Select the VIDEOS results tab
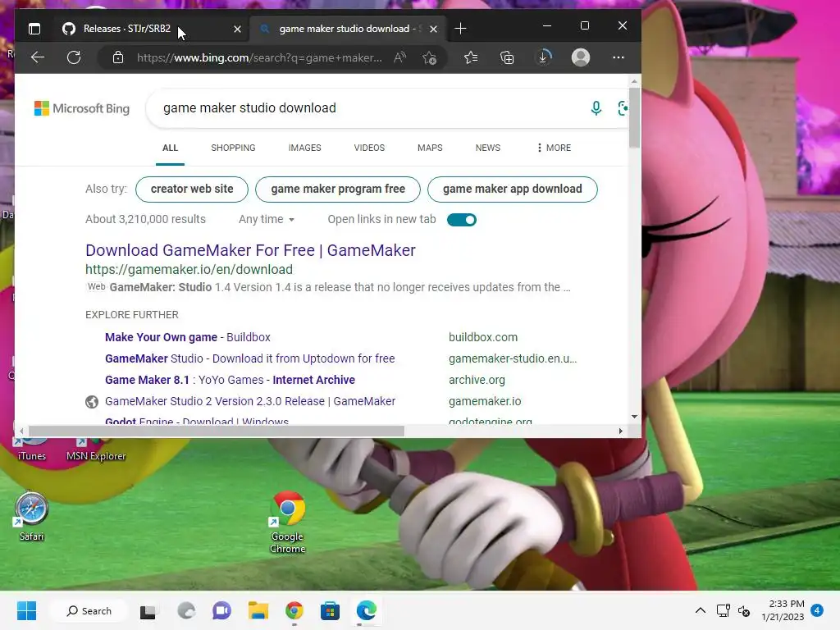The width and height of the screenshot is (840, 630). [x=369, y=148]
